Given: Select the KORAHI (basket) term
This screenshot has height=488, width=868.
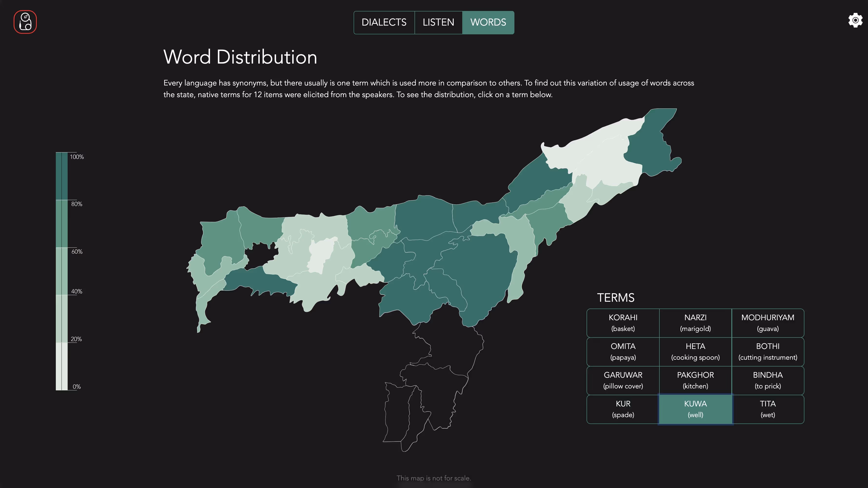Looking at the screenshot, I should coord(623,323).
